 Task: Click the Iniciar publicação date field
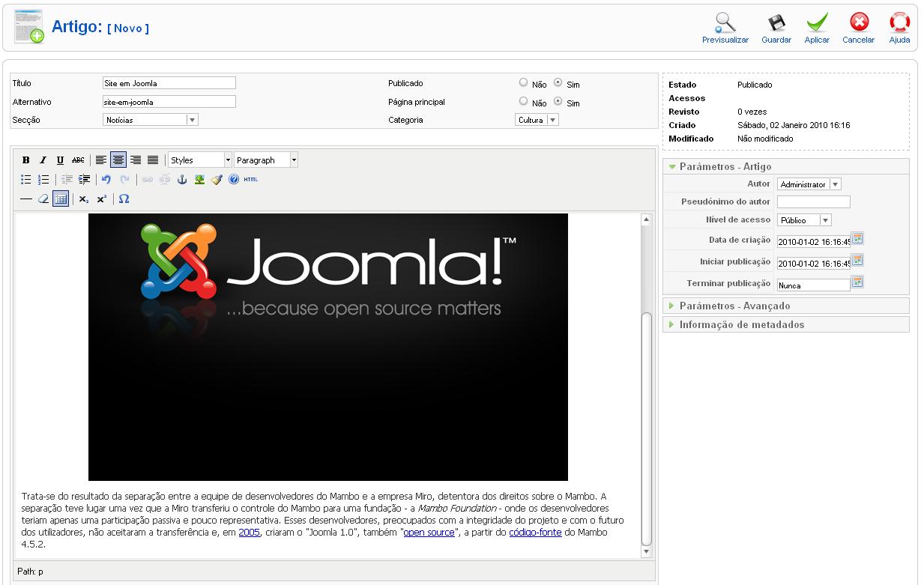[814, 263]
